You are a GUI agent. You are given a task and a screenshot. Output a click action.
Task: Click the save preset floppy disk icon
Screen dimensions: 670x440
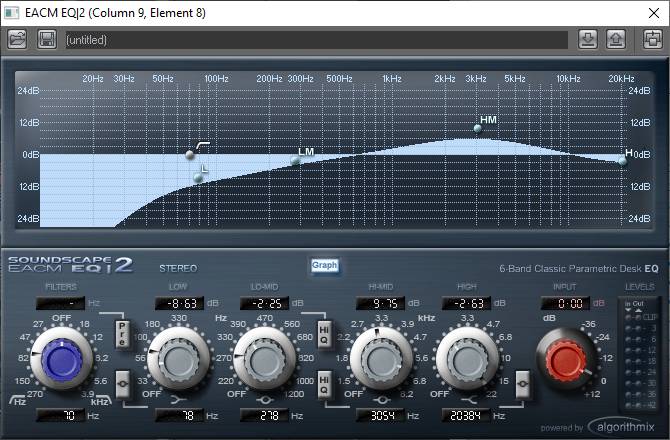(x=46, y=39)
